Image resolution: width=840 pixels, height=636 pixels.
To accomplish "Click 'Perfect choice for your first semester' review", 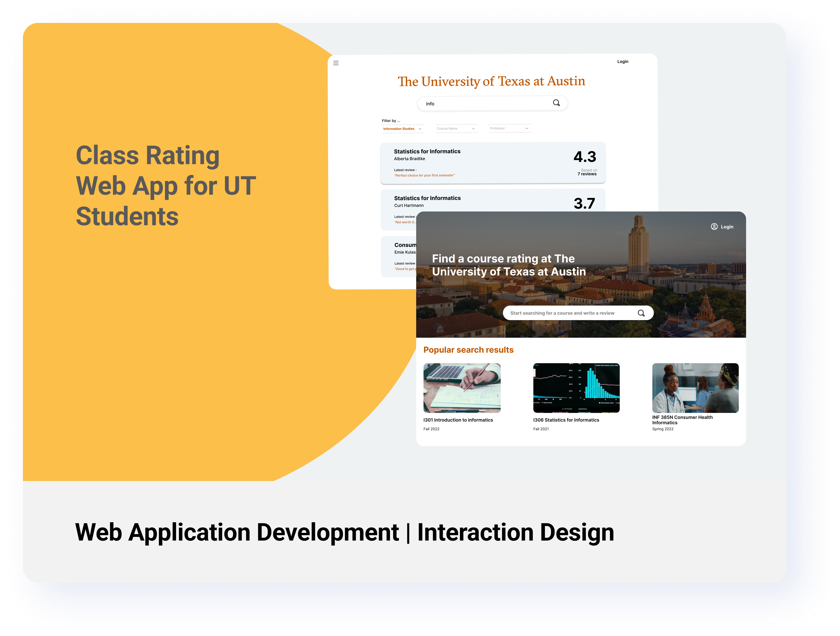I will tap(424, 175).
